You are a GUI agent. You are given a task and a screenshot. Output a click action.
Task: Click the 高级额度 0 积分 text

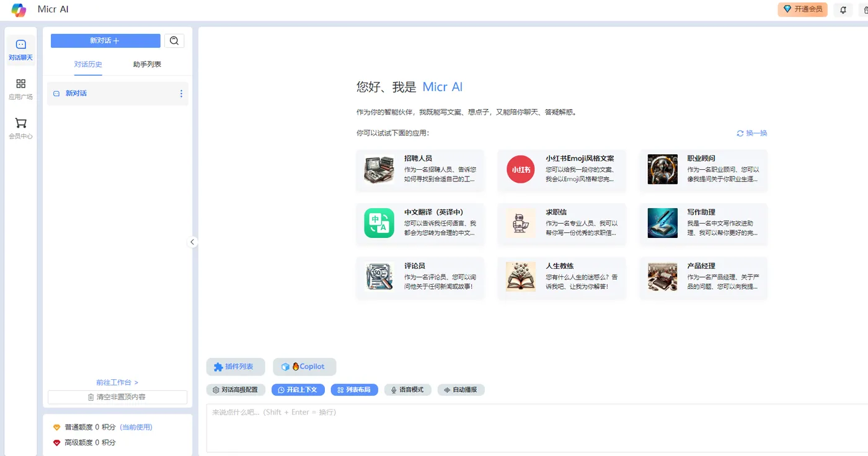tap(90, 442)
